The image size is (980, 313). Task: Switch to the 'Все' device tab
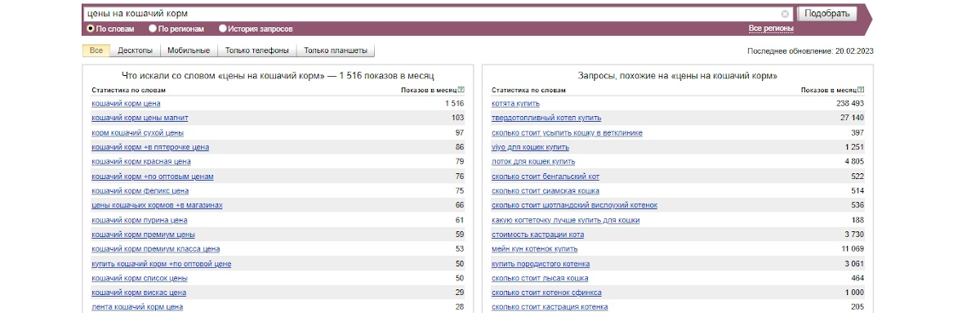(96, 51)
